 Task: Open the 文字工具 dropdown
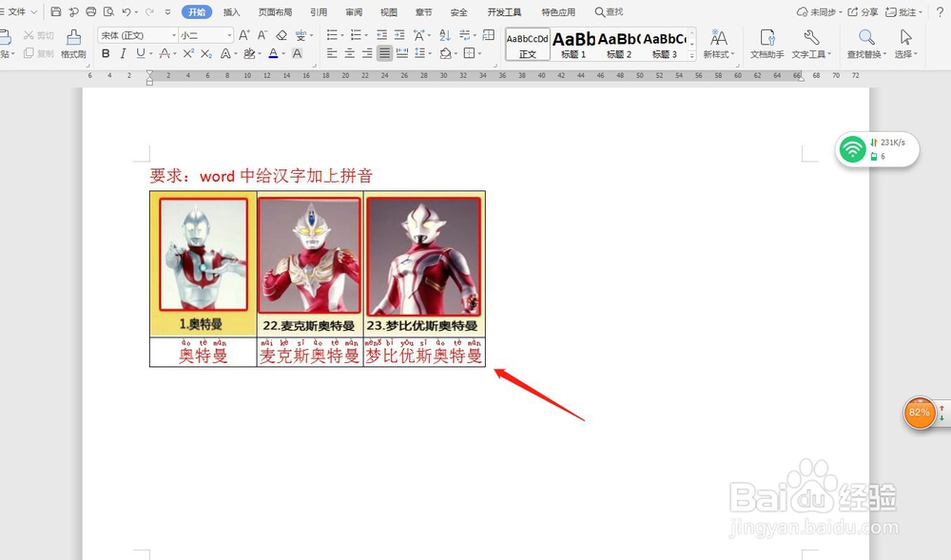pyautogui.click(x=811, y=44)
